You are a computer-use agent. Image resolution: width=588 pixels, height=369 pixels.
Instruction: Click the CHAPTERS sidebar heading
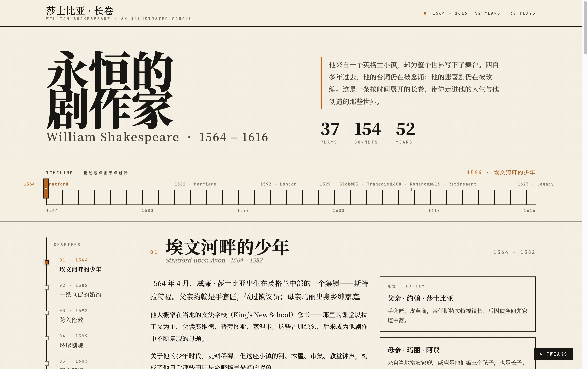67,244
